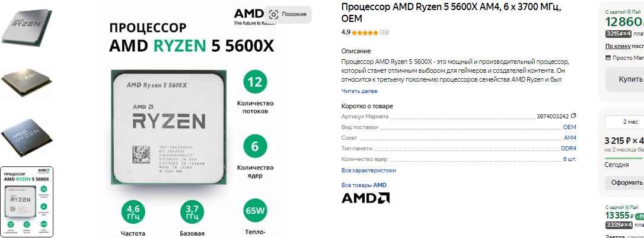
Task: Click the OEM delivery type link
Action: 569,127
